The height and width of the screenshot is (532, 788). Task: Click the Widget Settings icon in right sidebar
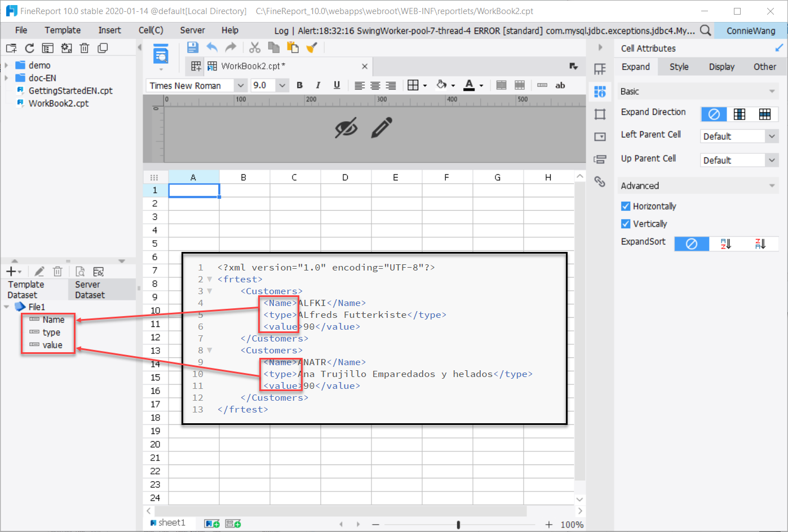click(x=600, y=136)
